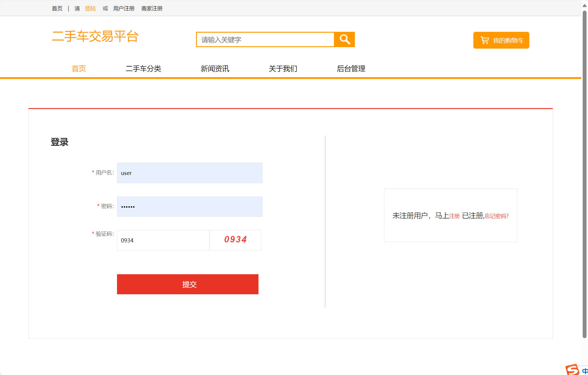Click the 提交 submit button

coord(188,284)
